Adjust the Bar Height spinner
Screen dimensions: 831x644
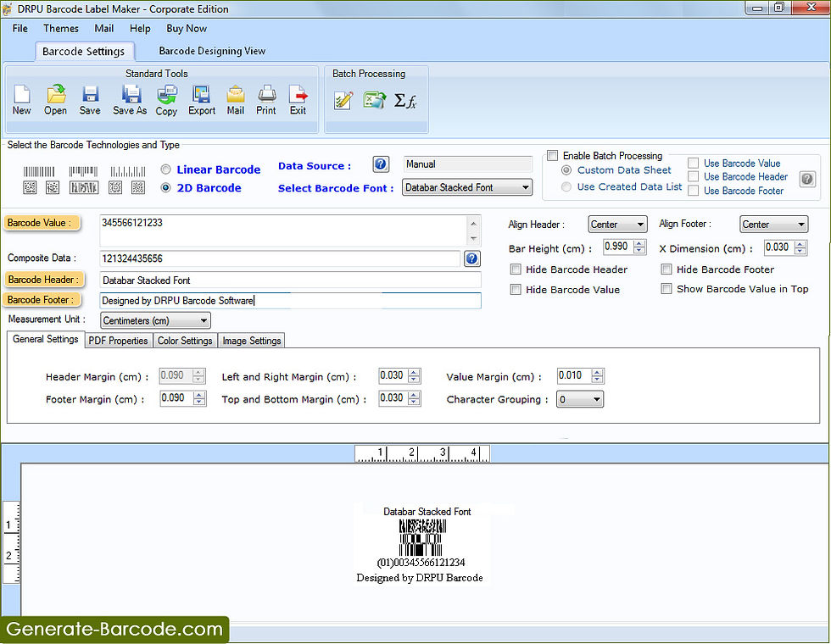tap(639, 247)
